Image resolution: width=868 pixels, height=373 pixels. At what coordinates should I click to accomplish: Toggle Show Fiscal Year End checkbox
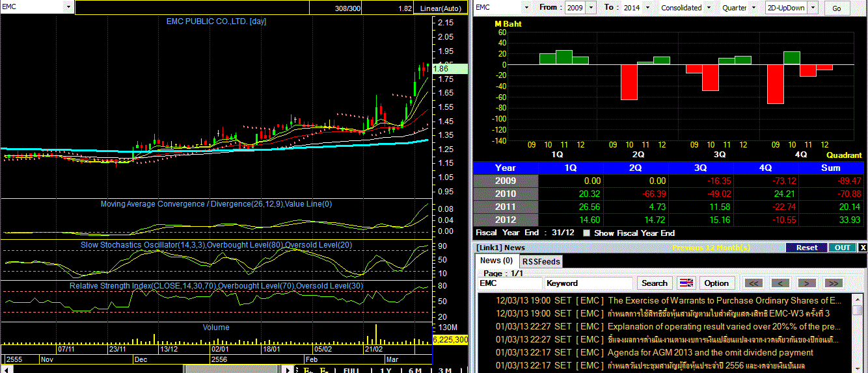587,233
